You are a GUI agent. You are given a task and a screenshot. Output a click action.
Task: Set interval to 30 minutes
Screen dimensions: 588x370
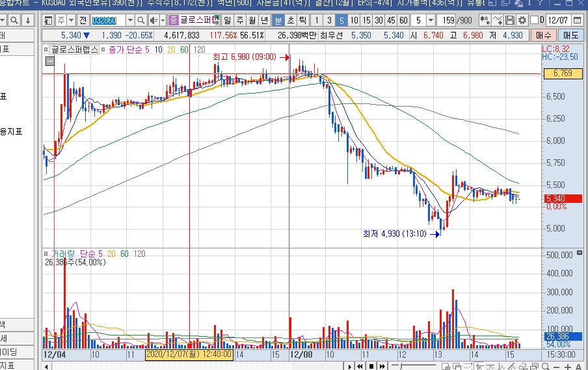[x=379, y=20]
